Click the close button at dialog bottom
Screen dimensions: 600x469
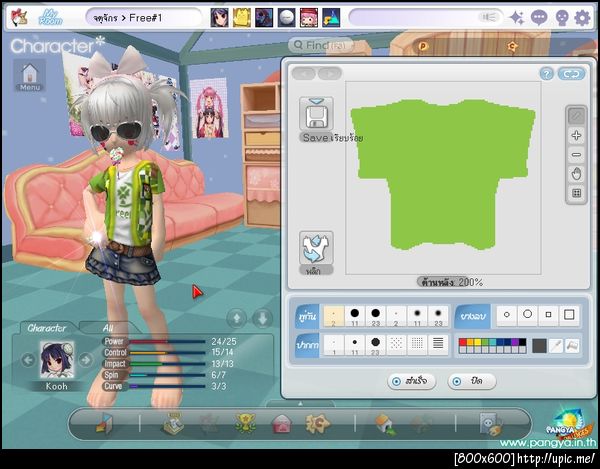point(472,381)
